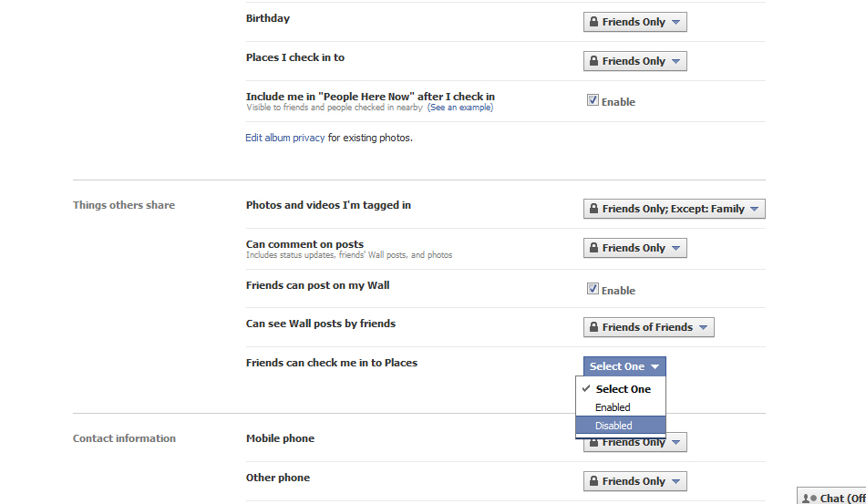Click lock icon in Other phone selector
The height and width of the screenshot is (504, 866).
(x=593, y=480)
